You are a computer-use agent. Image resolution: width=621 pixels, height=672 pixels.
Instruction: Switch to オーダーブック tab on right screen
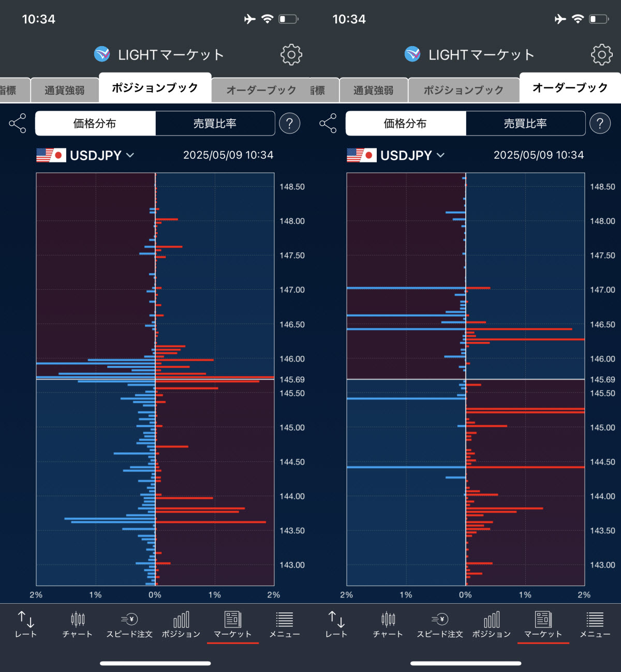pyautogui.click(x=570, y=87)
